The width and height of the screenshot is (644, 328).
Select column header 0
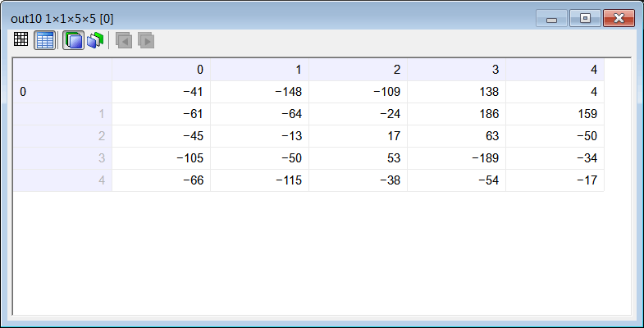pyautogui.click(x=161, y=70)
